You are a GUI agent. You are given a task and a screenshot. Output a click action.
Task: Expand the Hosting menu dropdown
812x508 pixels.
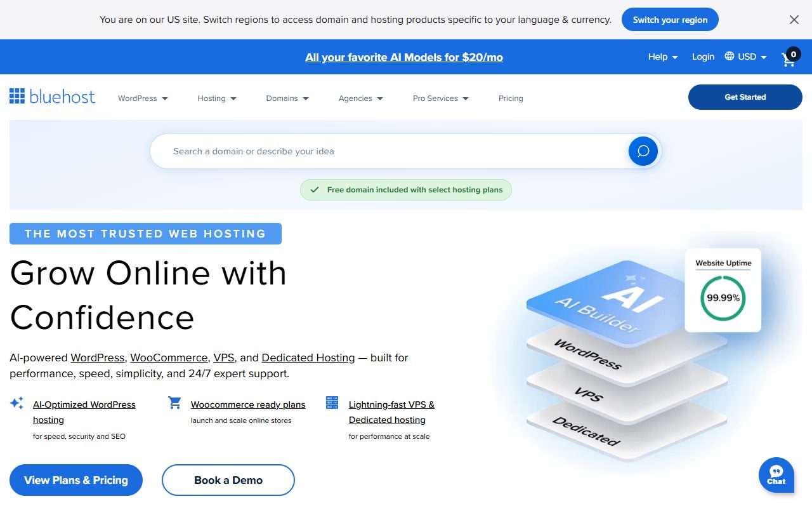[217, 98]
